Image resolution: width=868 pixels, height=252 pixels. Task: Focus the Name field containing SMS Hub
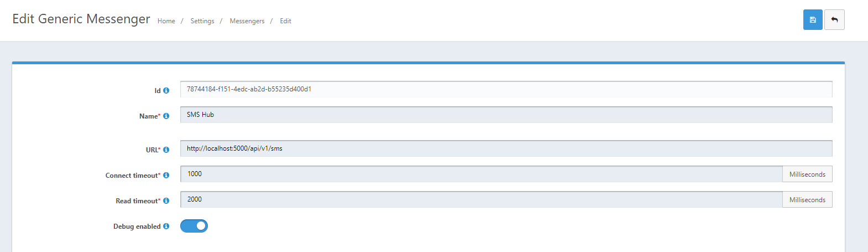[506, 115]
